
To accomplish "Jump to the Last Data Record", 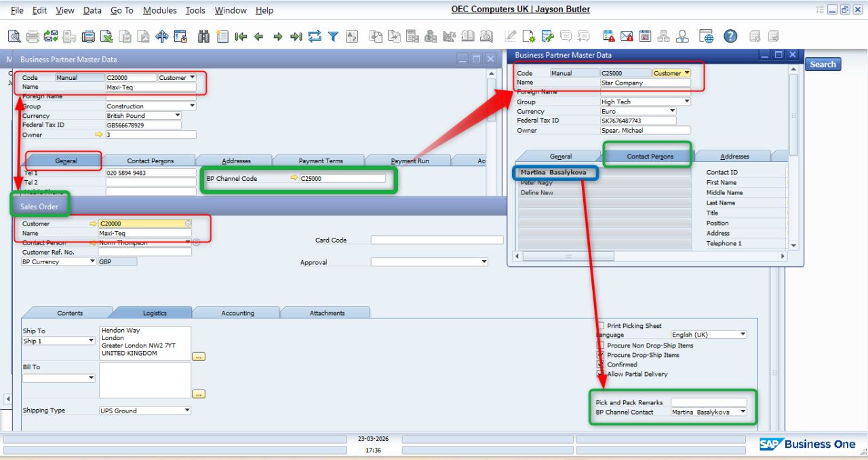I will (x=296, y=36).
